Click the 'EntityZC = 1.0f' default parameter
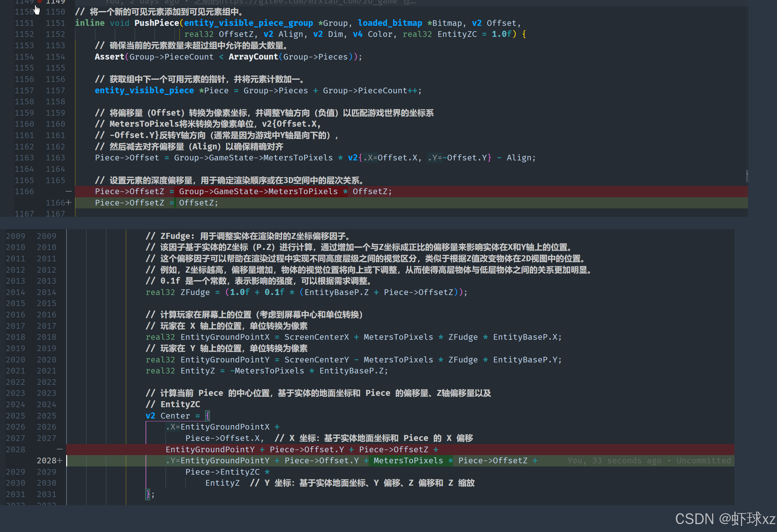Image resolution: width=777 pixels, height=532 pixels. [475, 34]
